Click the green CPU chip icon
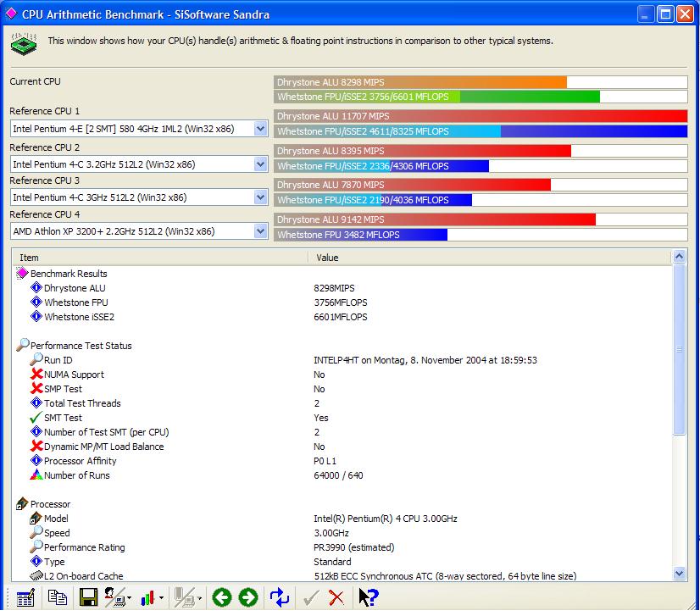 coord(24,44)
